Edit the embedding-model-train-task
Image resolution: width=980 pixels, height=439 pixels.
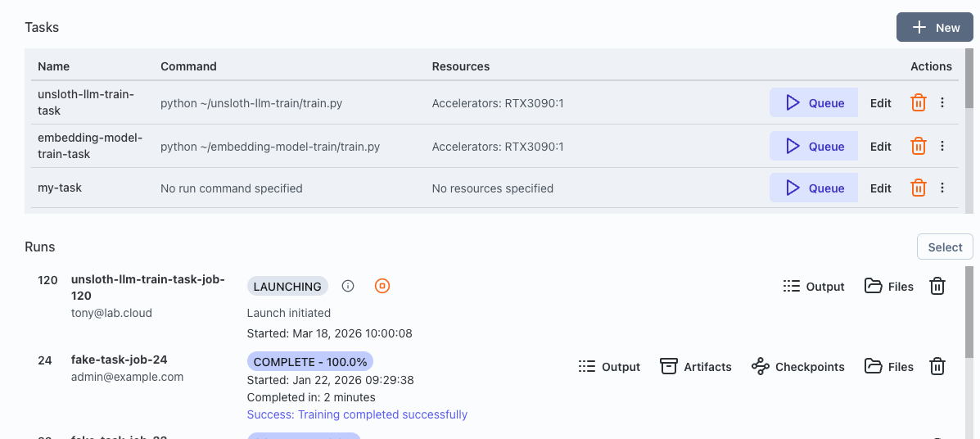(x=880, y=147)
